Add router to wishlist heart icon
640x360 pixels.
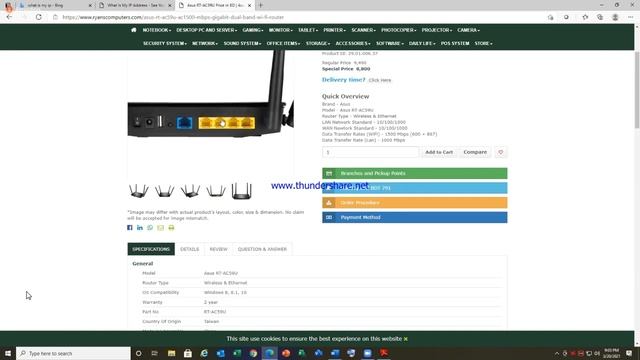(x=500, y=152)
